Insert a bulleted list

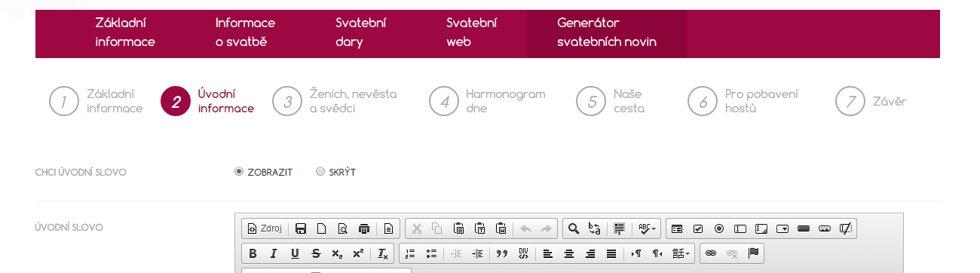pyautogui.click(x=431, y=253)
